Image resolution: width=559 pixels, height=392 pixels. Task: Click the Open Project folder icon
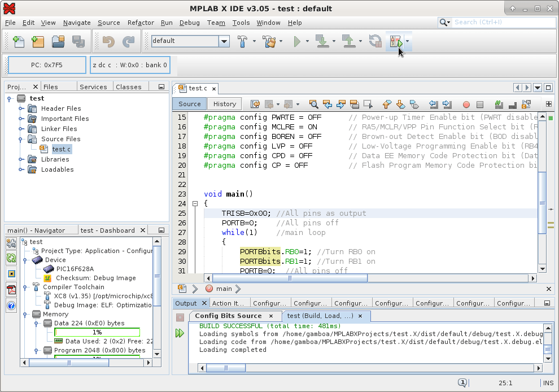coord(58,41)
